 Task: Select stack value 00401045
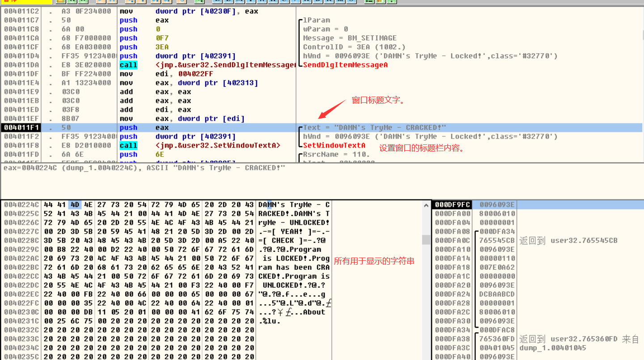point(497,348)
